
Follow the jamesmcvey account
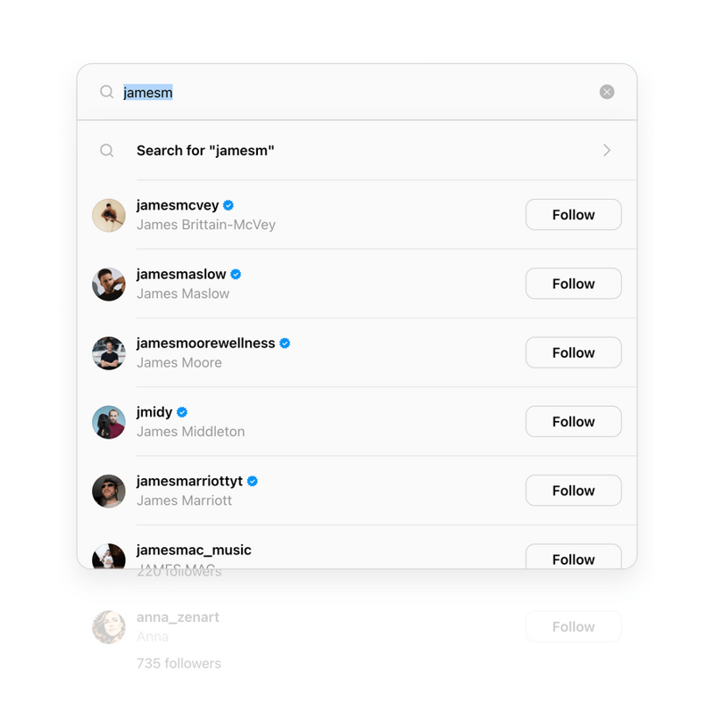coord(573,214)
